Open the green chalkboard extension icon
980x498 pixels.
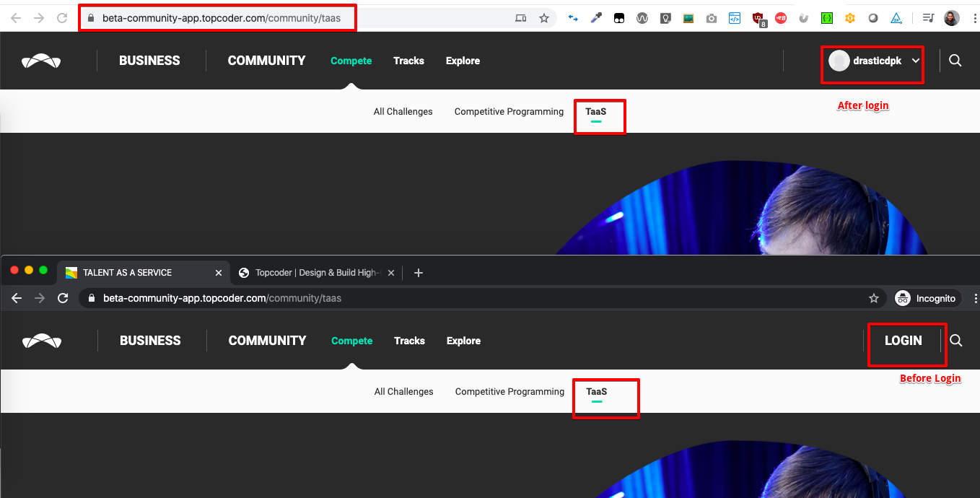point(688,19)
